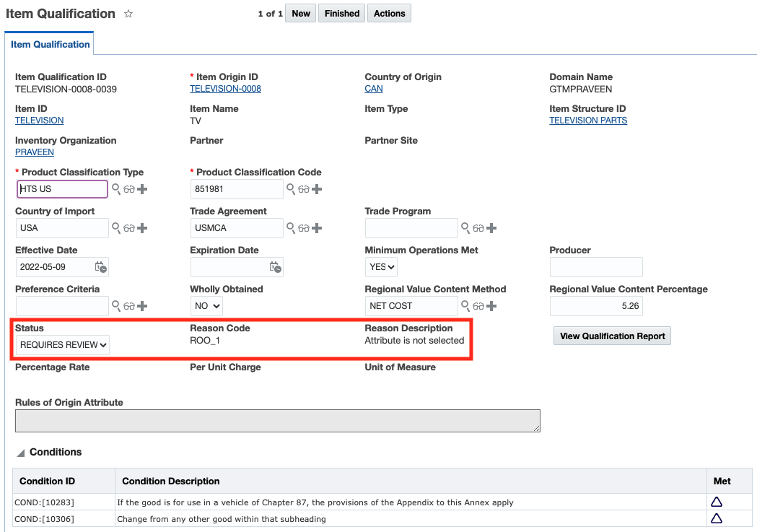The image size is (757, 532).
Task: Open the Actions menu
Action: (389, 14)
